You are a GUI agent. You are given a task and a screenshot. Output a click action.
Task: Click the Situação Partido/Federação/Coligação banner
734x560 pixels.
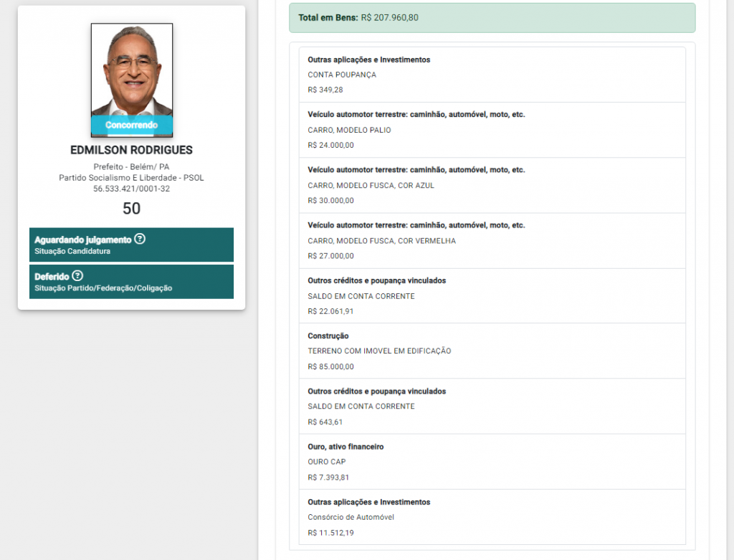[131, 282]
